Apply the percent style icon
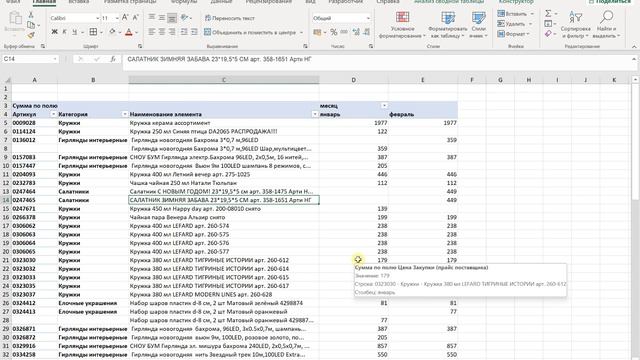Image resolution: width=640 pixels, height=360 pixels. pos(334,32)
